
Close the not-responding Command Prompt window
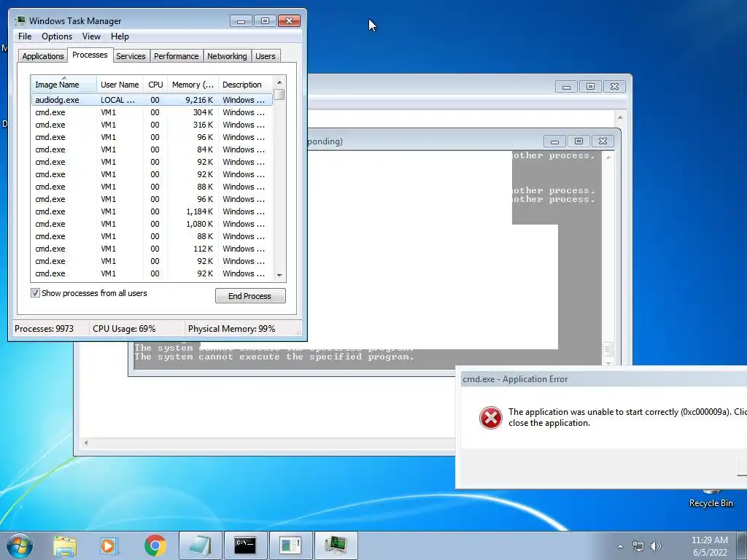pyautogui.click(x=603, y=141)
